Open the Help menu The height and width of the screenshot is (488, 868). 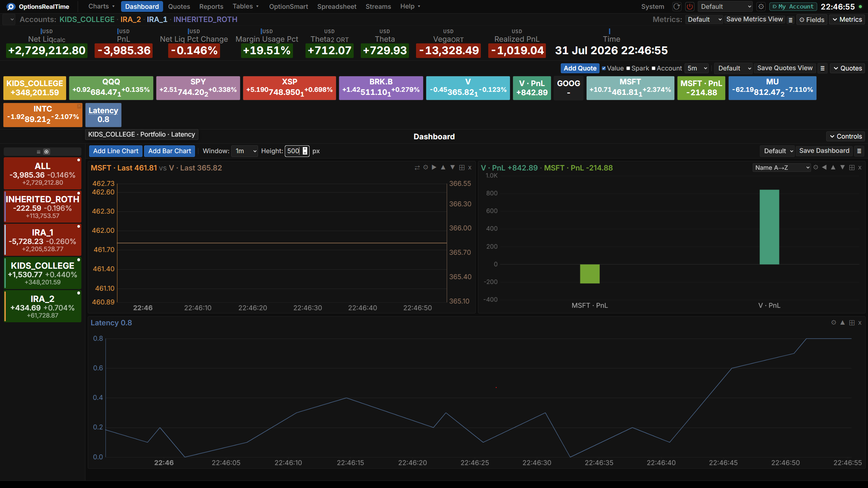pos(410,6)
